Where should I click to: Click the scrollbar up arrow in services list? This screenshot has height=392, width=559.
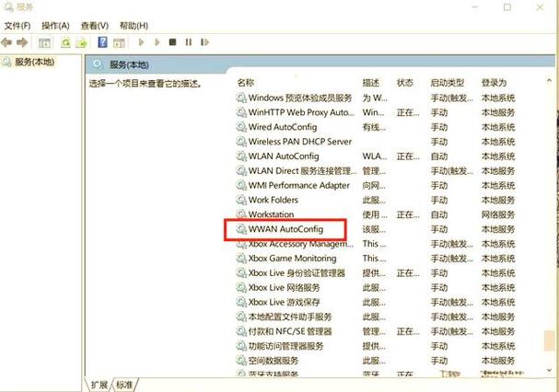click(x=549, y=81)
